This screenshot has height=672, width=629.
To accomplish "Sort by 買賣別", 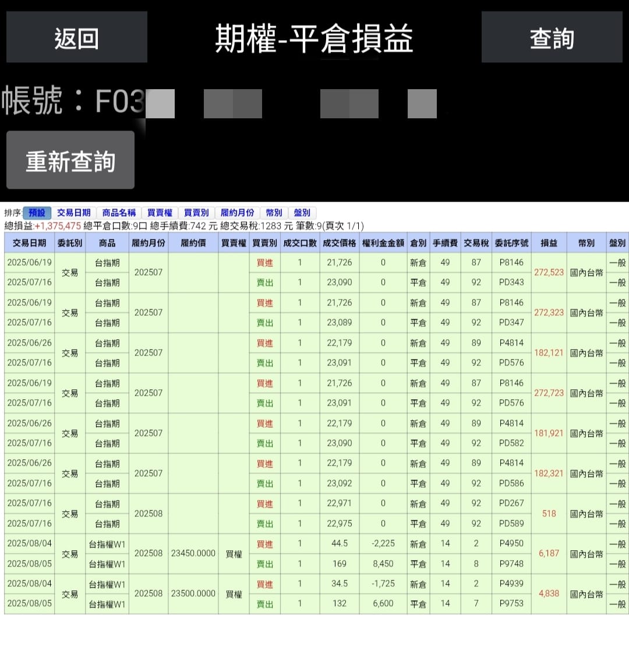I will point(196,213).
